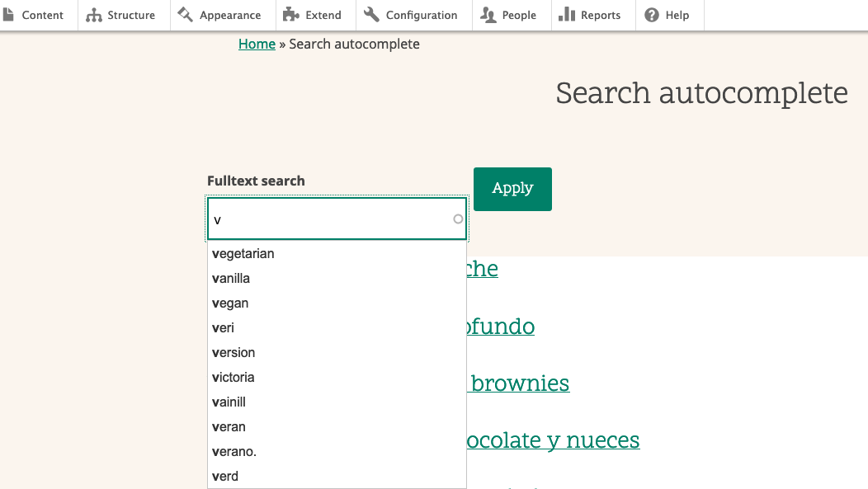868x489 pixels.
Task: Click the Help question mark icon
Action: (x=652, y=15)
